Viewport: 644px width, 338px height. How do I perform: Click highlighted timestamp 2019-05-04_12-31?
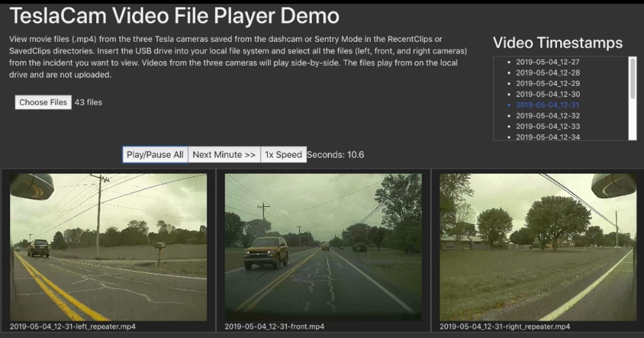click(x=547, y=105)
